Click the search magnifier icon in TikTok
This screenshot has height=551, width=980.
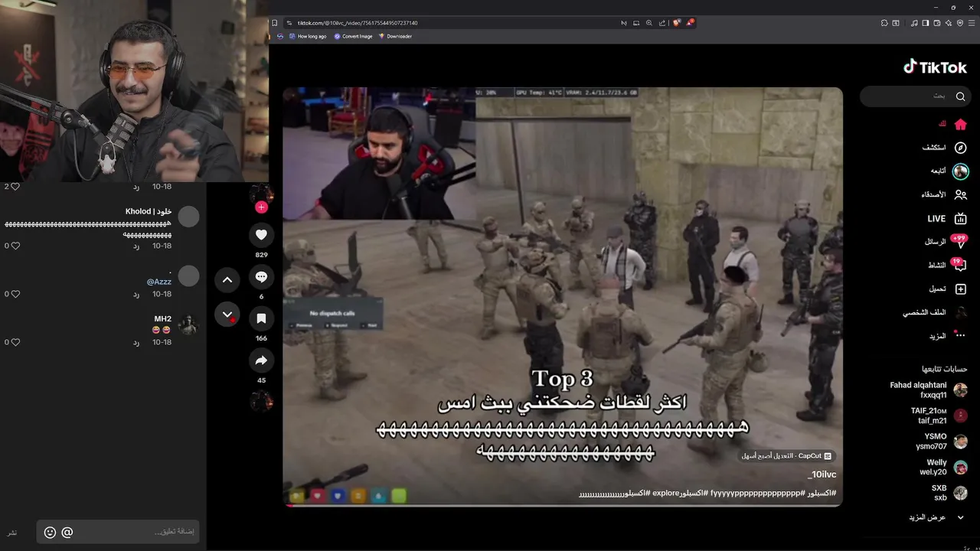tap(960, 96)
